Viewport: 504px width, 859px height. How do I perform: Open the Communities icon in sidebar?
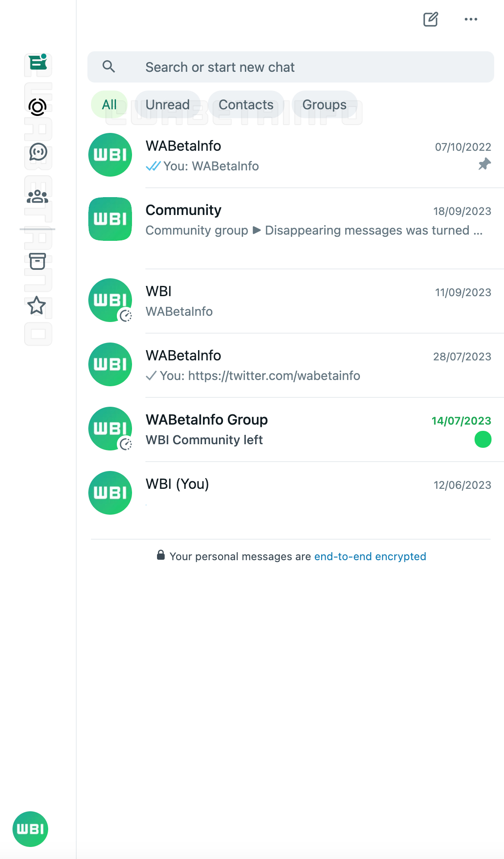click(37, 197)
